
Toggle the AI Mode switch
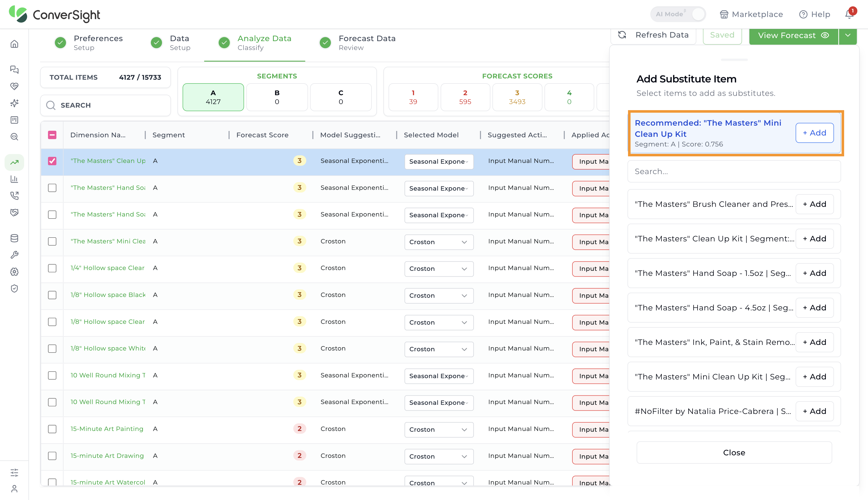tap(678, 14)
